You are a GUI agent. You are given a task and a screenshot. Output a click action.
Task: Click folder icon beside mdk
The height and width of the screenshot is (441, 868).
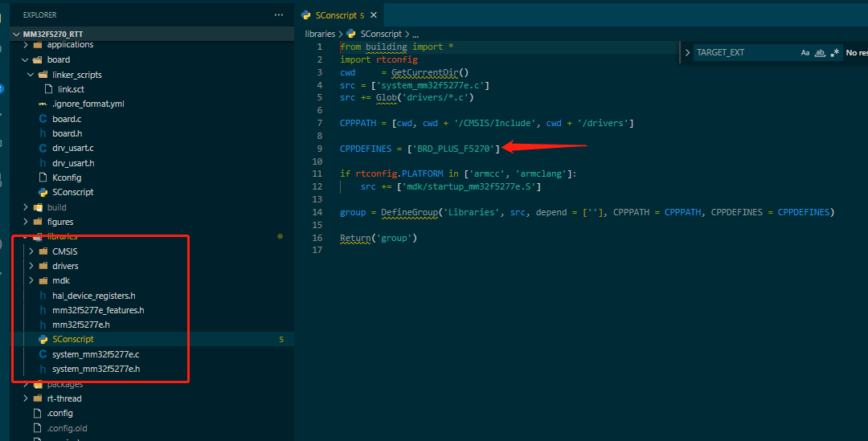pos(43,280)
